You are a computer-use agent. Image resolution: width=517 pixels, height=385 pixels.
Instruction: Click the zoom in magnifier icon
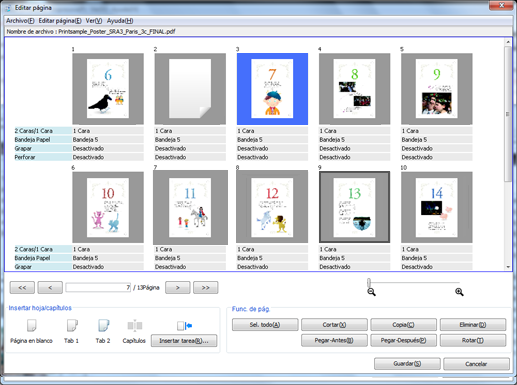coord(459,292)
